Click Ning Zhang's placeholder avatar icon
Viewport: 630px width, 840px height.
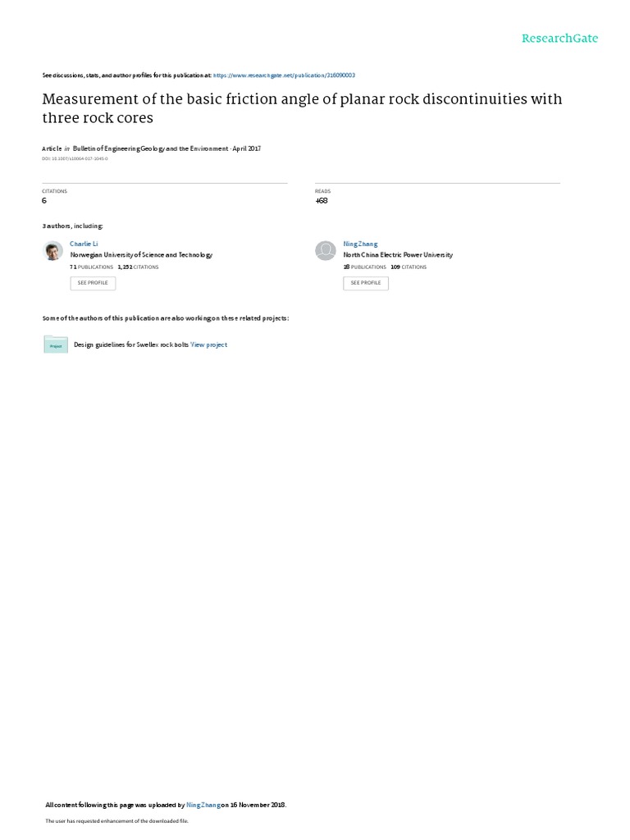pyautogui.click(x=325, y=251)
